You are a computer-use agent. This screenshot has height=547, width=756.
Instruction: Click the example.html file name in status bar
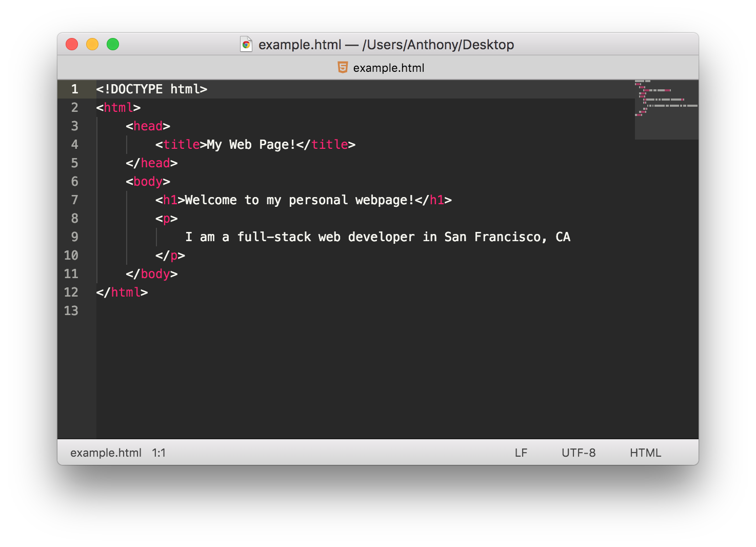(x=106, y=453)
